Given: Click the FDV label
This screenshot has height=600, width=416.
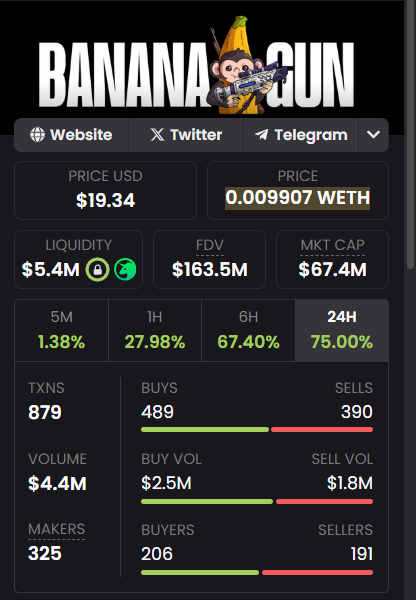Looking at the screenshot, I should (210, 245).
